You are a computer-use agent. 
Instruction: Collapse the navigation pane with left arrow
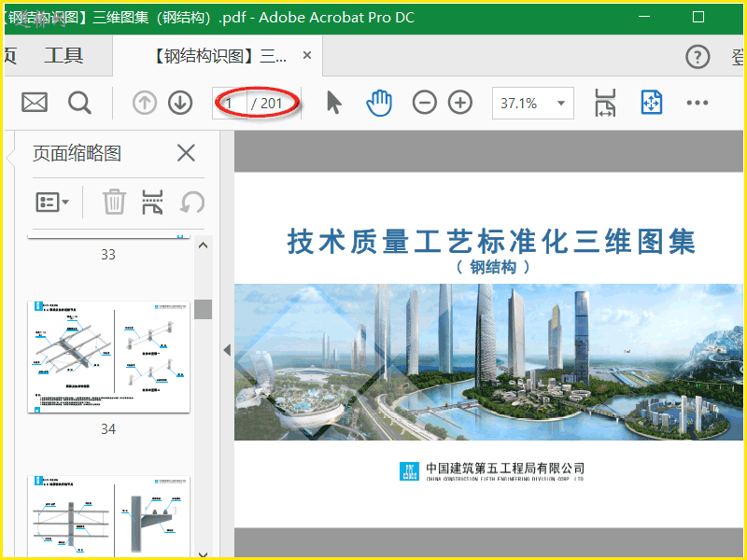click(x=227, y=350)
